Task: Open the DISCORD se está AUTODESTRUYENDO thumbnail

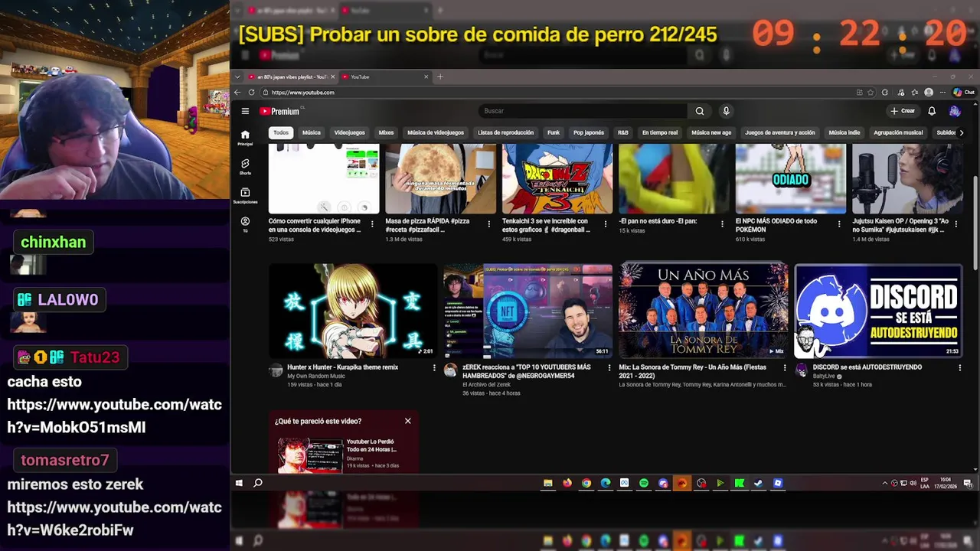Action: pyautogui.click(x=878, y=311)
